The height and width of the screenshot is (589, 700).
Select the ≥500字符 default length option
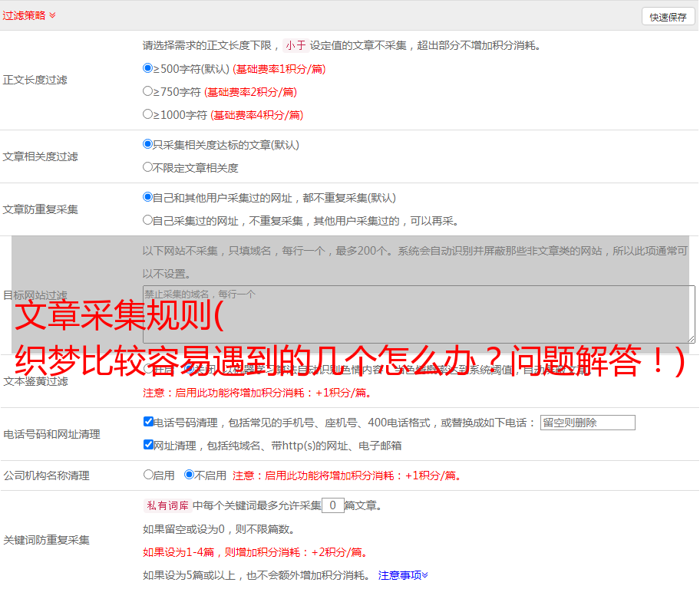click(148, 68)
